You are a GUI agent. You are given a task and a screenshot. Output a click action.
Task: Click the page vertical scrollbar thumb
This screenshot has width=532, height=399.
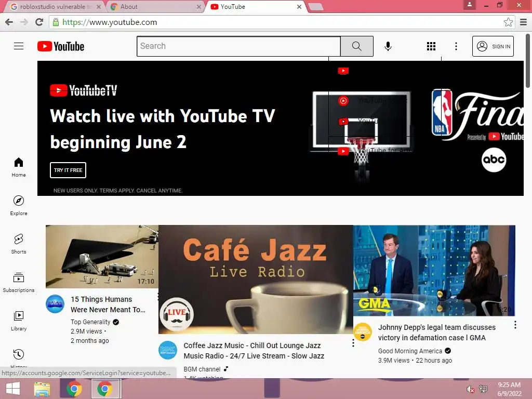tap(528, 60)
